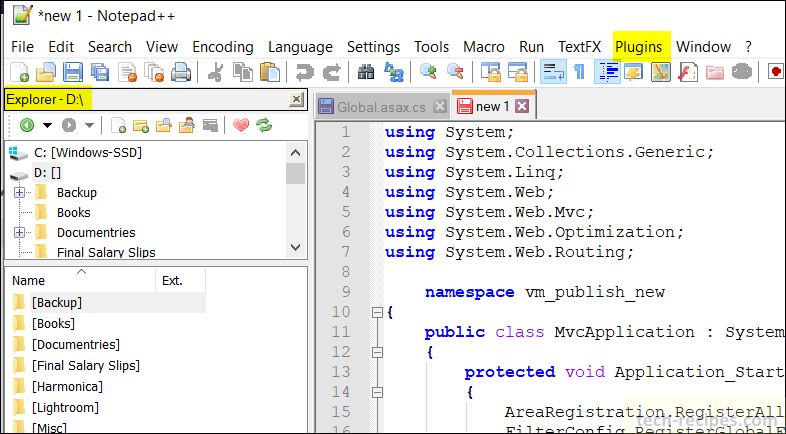This screenshot has width=786, height=434.
Task: Toggle synchronized vertical scrolling icon
Action: point(490,72)
